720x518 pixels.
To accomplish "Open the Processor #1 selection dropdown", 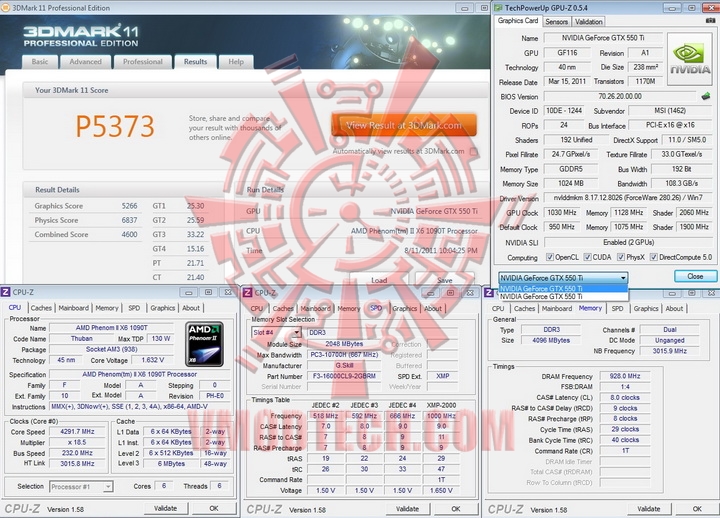I will click(x=81, y=486).
